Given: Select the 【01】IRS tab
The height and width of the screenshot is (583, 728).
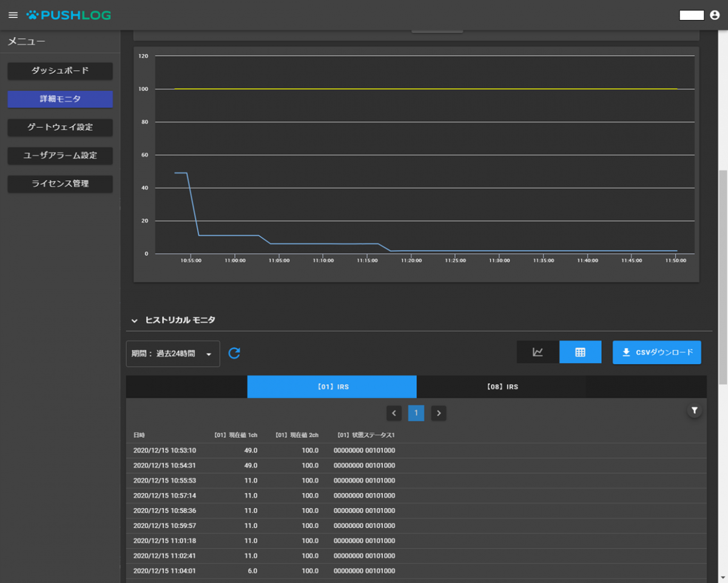Looking at the screenshot, I should click(x=332, y=387).
